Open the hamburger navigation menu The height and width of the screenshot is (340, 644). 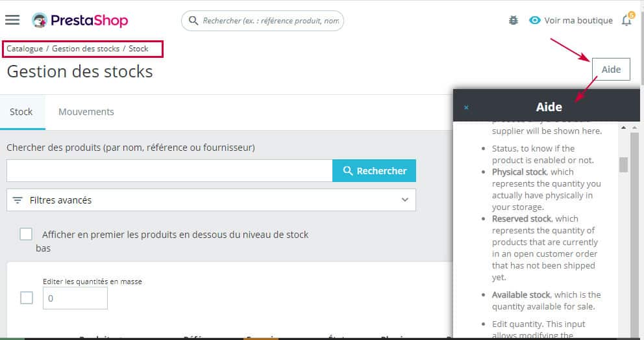12,20
